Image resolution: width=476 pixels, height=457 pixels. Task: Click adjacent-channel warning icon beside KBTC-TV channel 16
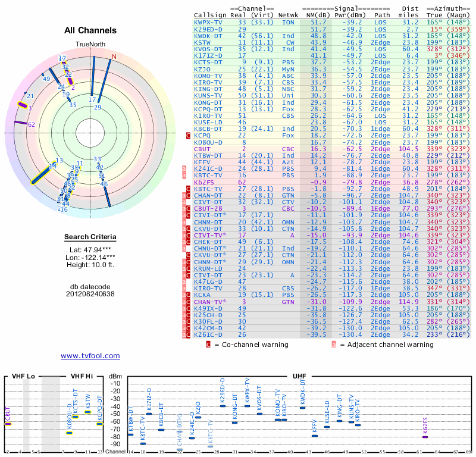(184, 176)
